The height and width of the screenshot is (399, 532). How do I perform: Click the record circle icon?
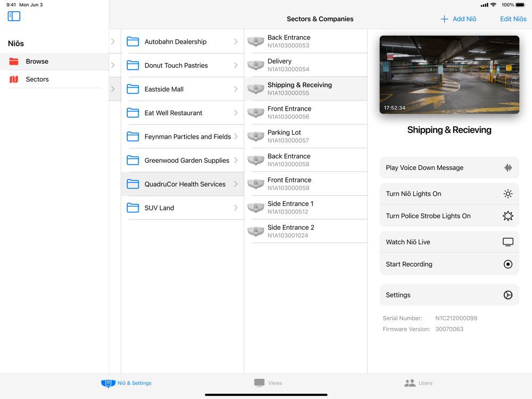tap(508, 264)
